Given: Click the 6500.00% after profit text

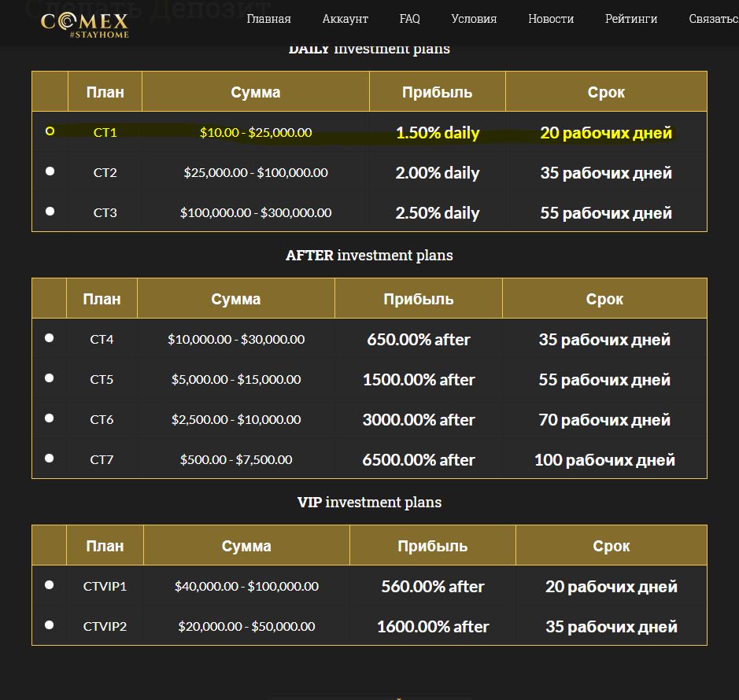Looking at the screenshot, I should (419, 460).
